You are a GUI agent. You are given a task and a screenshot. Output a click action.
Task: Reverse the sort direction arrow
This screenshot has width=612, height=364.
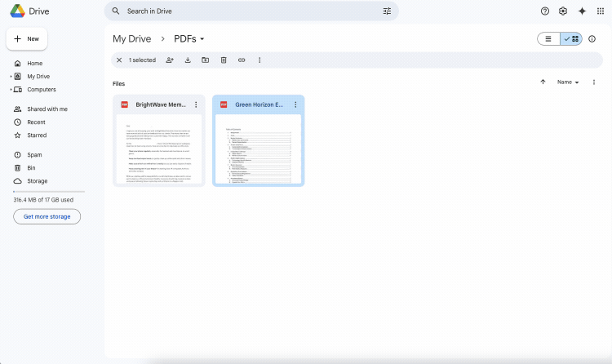543,82
